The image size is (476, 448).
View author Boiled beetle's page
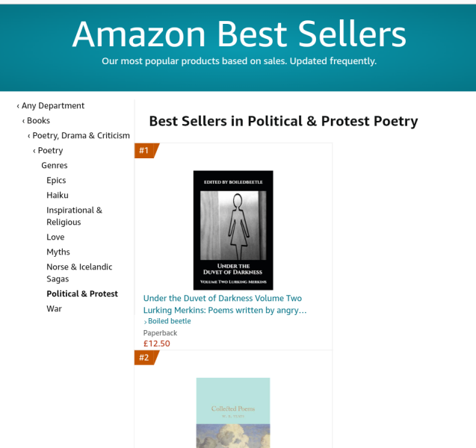click(x=169, y=321)
